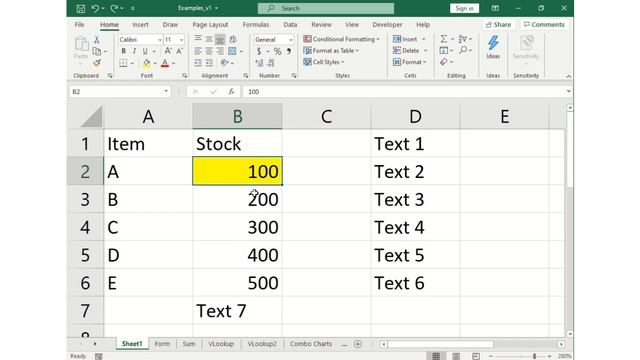640x360 pixels.
Task: Toggle Center alignment button
Action: tap(209, 51)
